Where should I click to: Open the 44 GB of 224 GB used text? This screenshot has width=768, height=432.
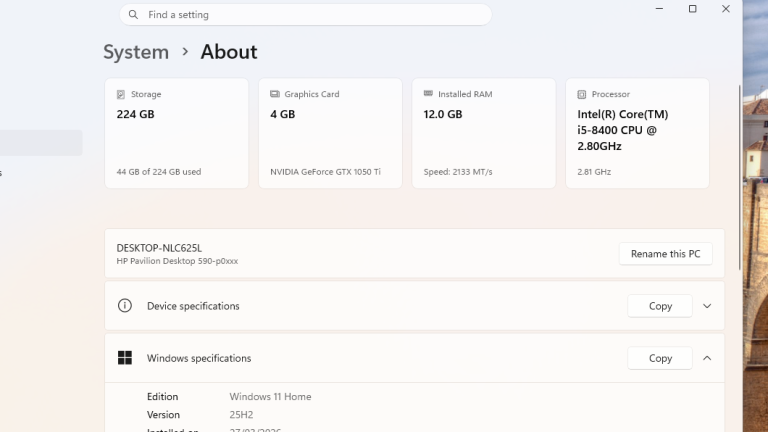(159, 172)
